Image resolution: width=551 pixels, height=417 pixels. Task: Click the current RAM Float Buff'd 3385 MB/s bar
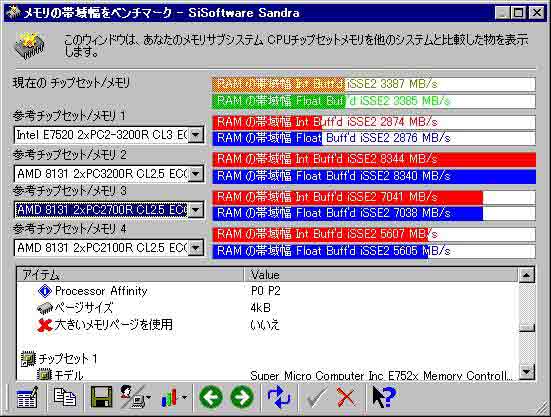pos(374,101)
